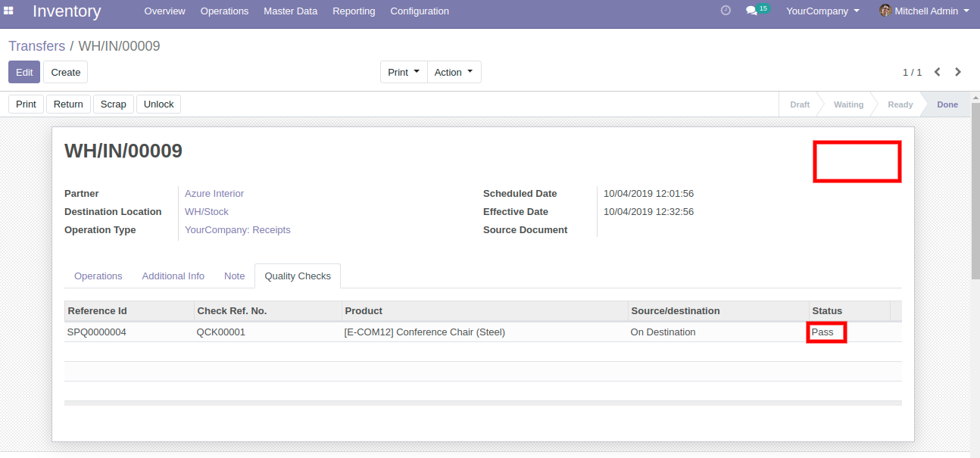Open the YourCompany company switcher
Viewport: 980px width, 458px height.
click(x=822, y=11)
